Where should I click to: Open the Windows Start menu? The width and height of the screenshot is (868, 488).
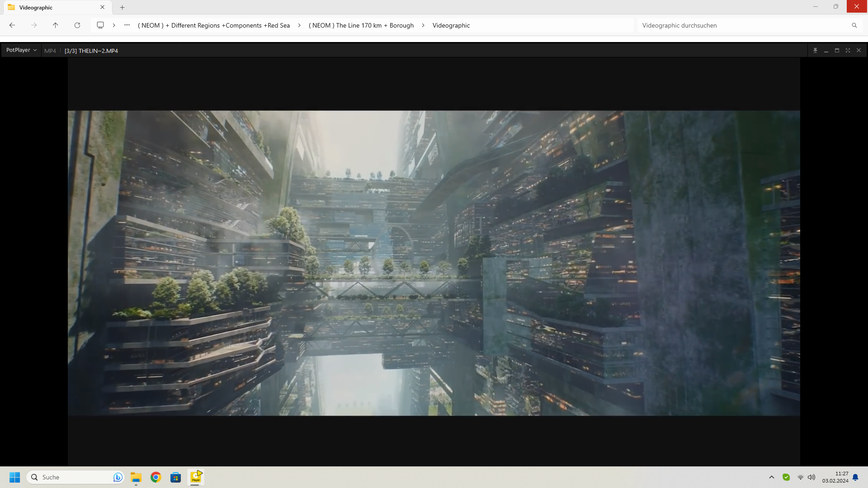[15, 477]
